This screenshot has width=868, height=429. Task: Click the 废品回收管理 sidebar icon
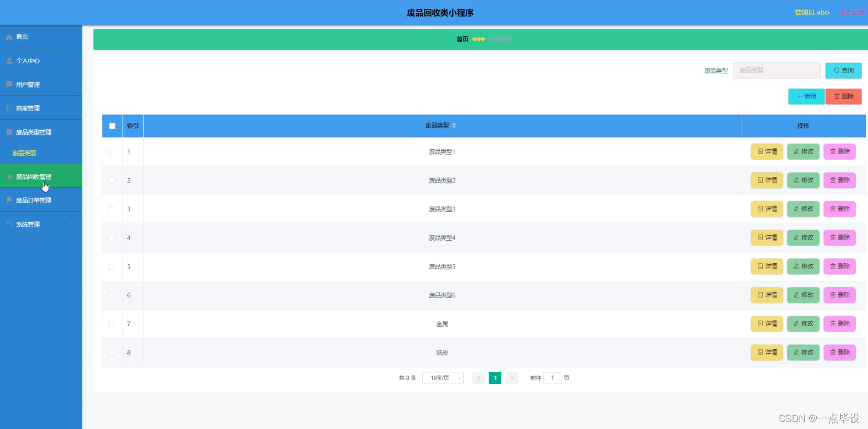point(9,177)
